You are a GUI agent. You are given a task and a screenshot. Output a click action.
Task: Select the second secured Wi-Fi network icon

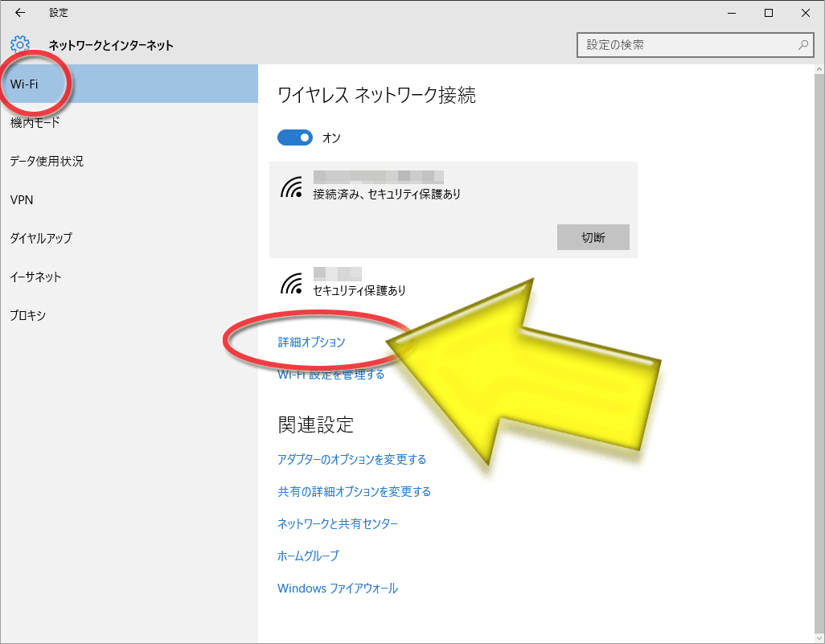click(x=292, y=283)
